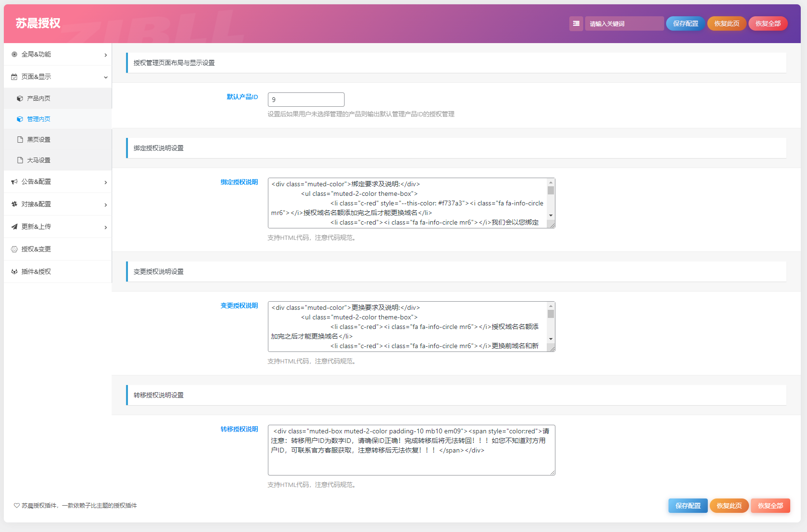Click the 公告&配置 megaphone icon
Screen dimensions: 807x532
coord(14,181)
